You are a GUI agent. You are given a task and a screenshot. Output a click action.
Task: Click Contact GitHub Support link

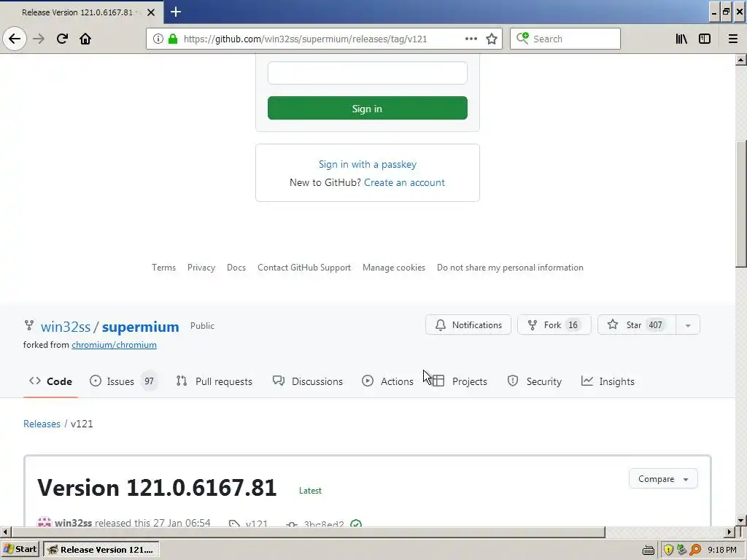(304, 268)
